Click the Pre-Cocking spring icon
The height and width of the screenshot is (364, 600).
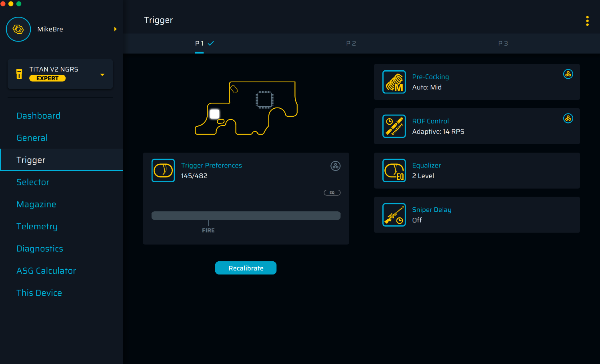pyautogui.click(x=394, y=82)
